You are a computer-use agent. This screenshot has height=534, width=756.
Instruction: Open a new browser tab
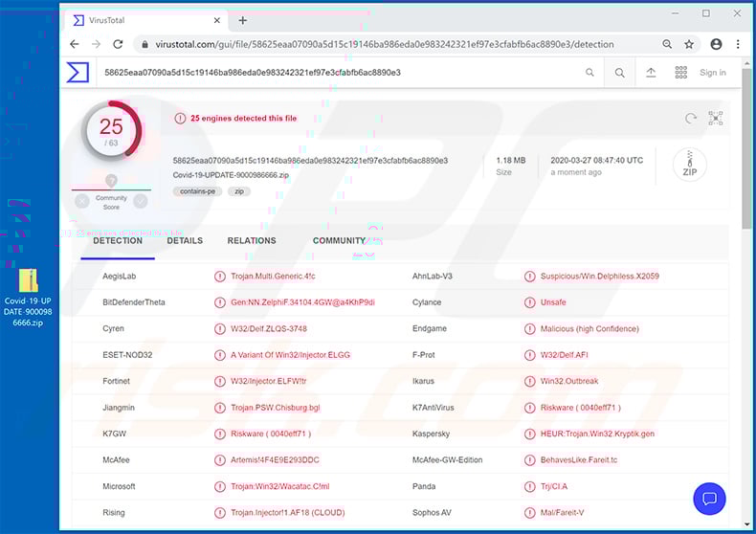(243, 20)
